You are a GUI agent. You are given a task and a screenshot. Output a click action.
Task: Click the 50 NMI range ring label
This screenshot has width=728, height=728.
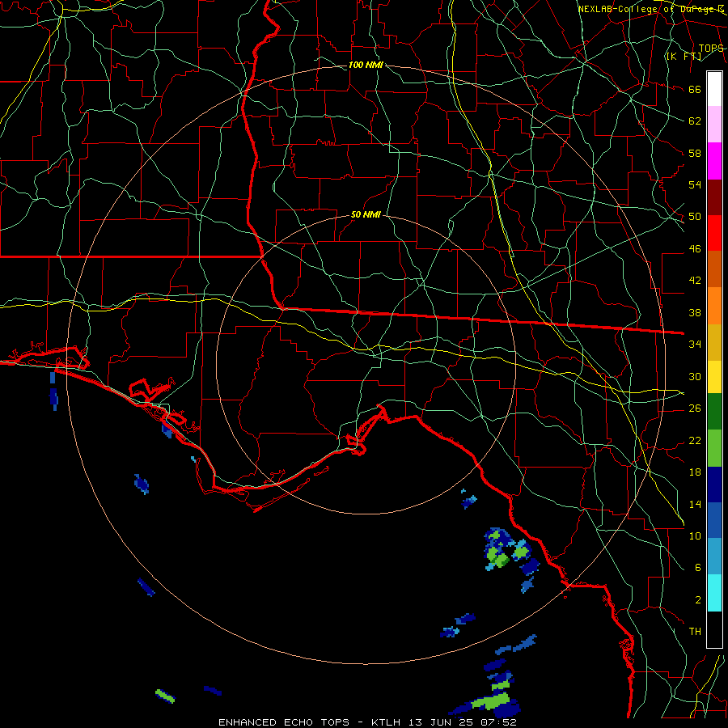point(366,214)
